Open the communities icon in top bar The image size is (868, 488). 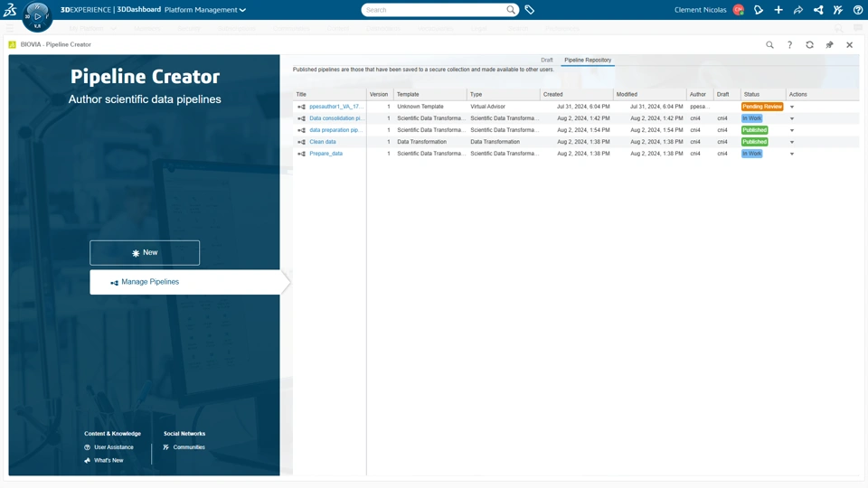coord(838,9)
